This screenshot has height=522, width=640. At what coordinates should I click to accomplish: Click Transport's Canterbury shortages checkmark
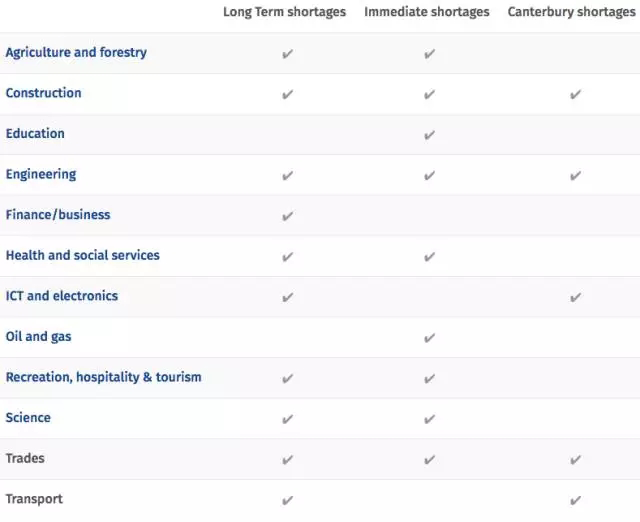pos(575,500)
